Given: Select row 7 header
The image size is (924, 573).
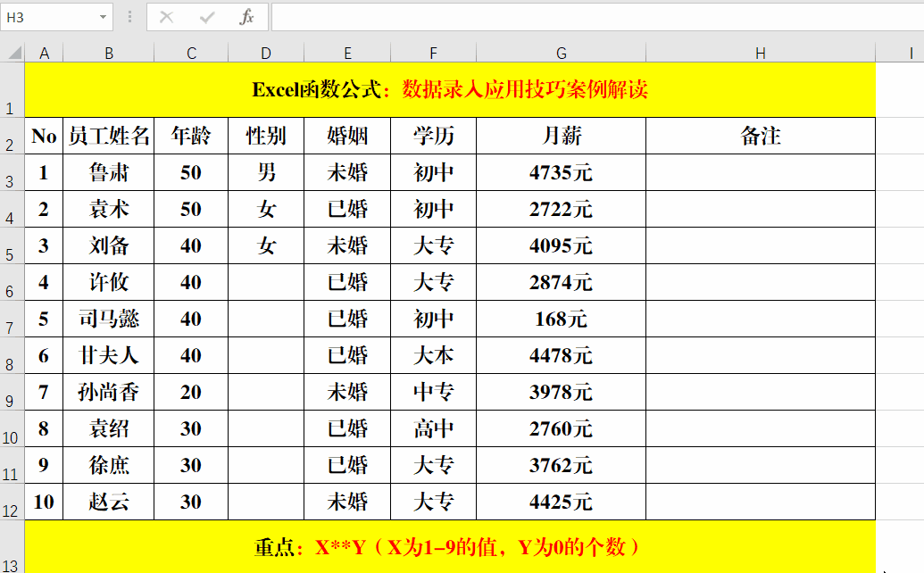Looking at the screenshot, I should pyautogui.click(x=12, y=320).
